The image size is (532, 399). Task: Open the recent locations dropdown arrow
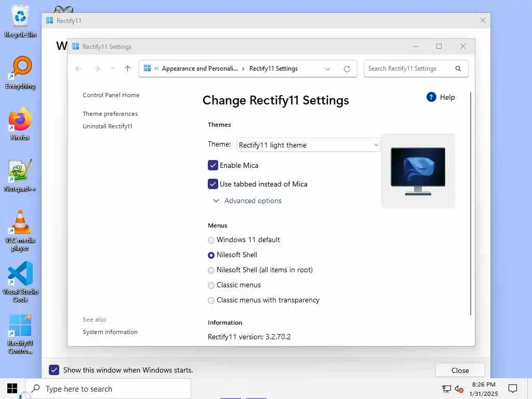click(x=112, y=69)
